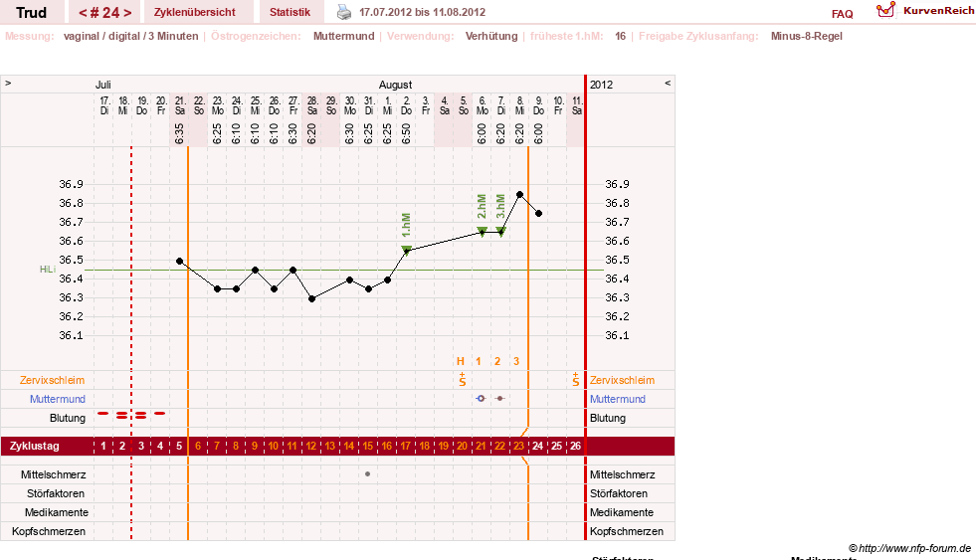Click the Zyklustag row label
Image resolution: width=976 pixels, height=560 pixels.
tap(34, 447)
